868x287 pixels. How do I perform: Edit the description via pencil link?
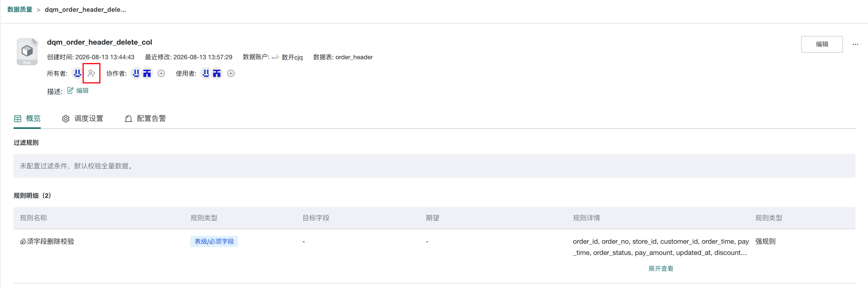pyautogui.click(x=78, y=90)
